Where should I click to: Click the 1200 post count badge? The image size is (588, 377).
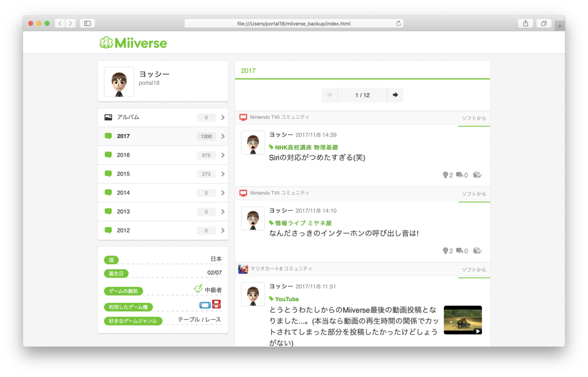pyautogui.click(x=206, y=136)
